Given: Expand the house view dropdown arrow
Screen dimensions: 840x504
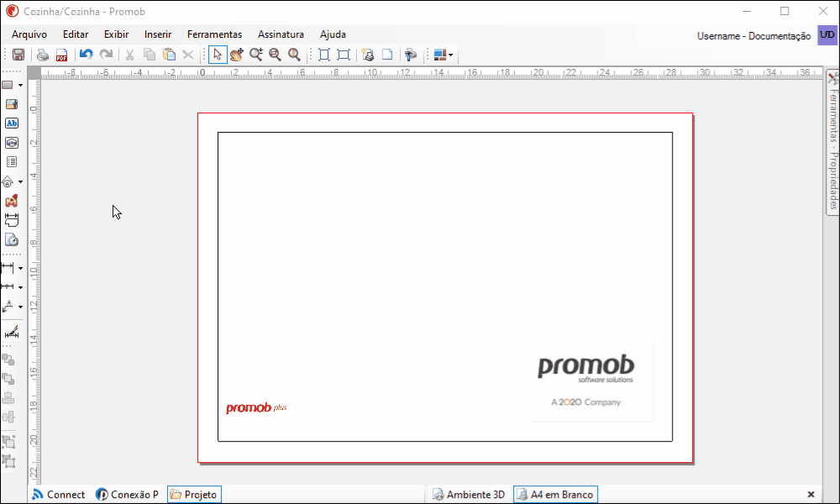Looking at the screenshot, I should click(20, 182).
